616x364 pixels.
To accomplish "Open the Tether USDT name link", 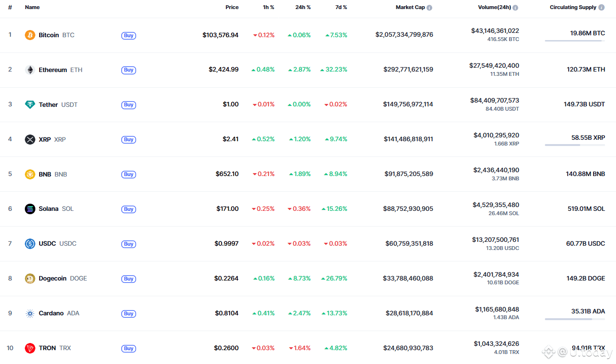I will coord(58,105).
